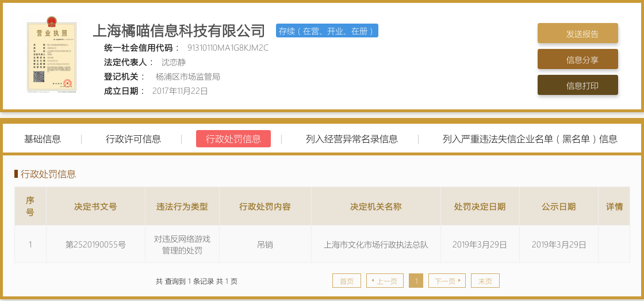
Task: Click the company name 上海橘喵信息科技有限公司
Action: point(179,31)
